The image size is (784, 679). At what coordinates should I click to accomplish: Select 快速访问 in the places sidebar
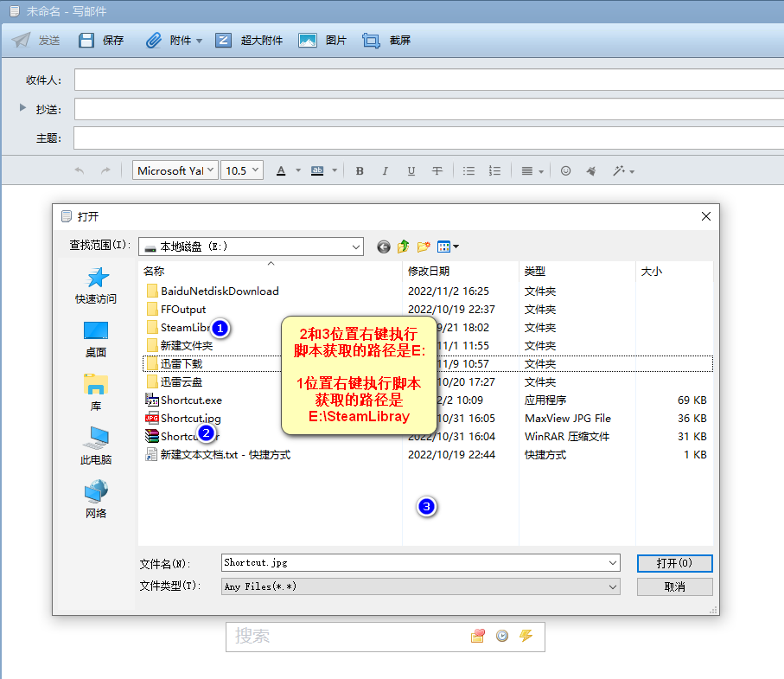[x=96, y=285]
